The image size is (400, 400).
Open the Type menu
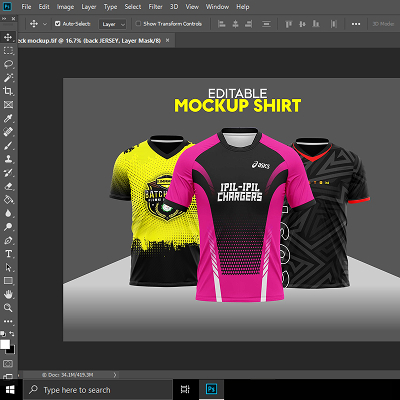pos(110,7)
